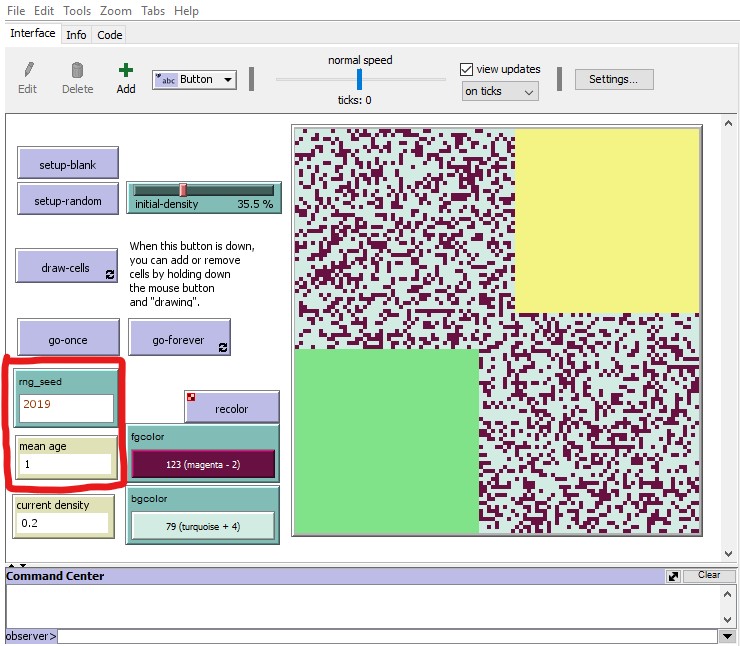Click the draw-cells button
Viewport: 740px width, 646px height.
pos(66,266)
